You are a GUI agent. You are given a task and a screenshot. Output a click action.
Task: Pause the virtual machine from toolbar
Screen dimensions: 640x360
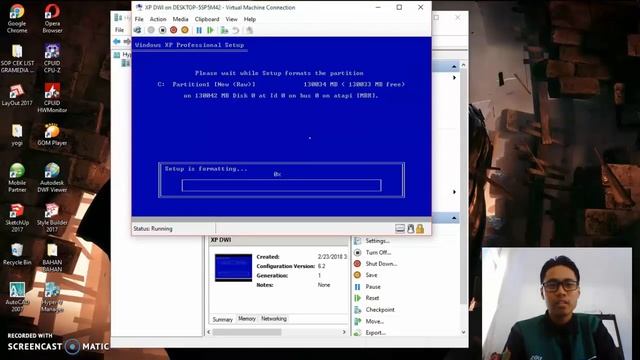coord(199,30)
